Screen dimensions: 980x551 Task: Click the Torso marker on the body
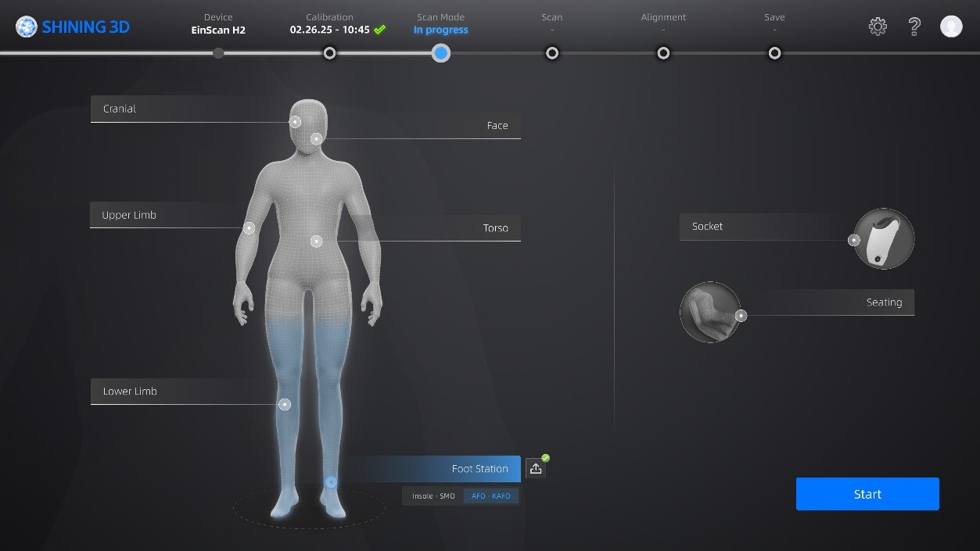(x=316, y=242)
